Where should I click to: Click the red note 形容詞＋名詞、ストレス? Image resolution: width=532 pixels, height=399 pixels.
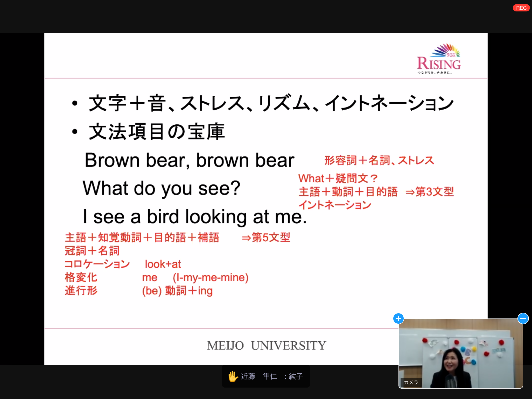tap(379, 160)
